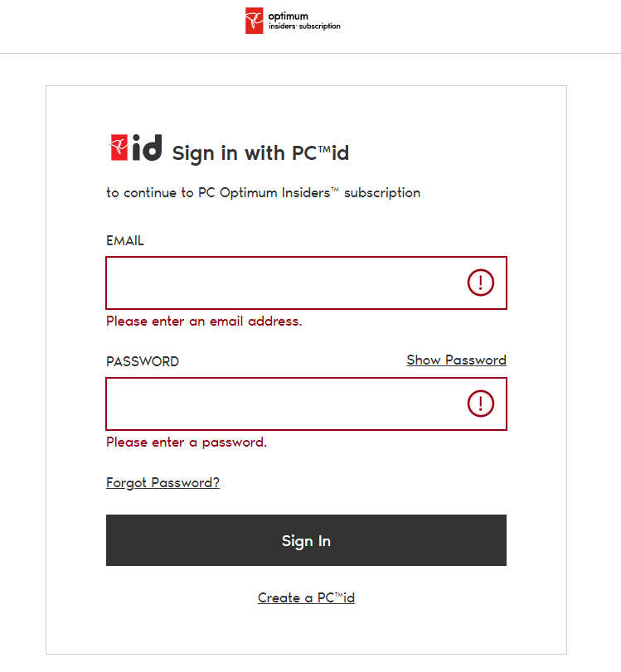Click inside the EMAIL input box
This screenshot has width=621, height=672.
[x=290, y=283]
